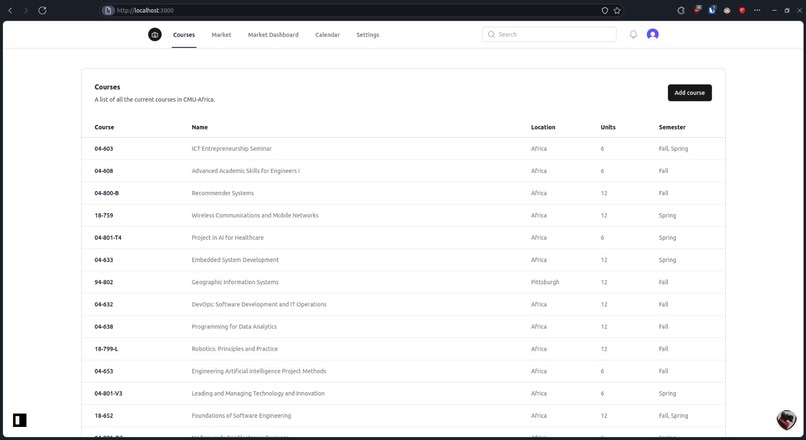Select course code 04-608
The height and width of the screenshot is (440, 806).
(x=104, y=171)
